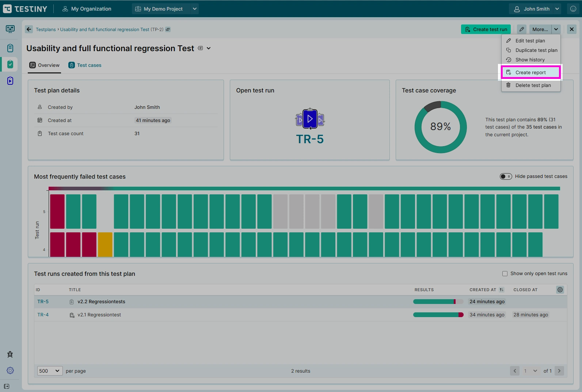
Task: Click the Create test run button
Action: click(486, 29)
